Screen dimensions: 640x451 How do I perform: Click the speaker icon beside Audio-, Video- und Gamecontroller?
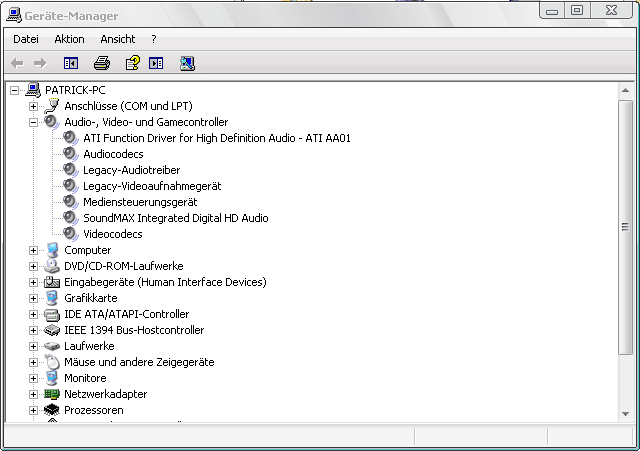click(52, 122)
